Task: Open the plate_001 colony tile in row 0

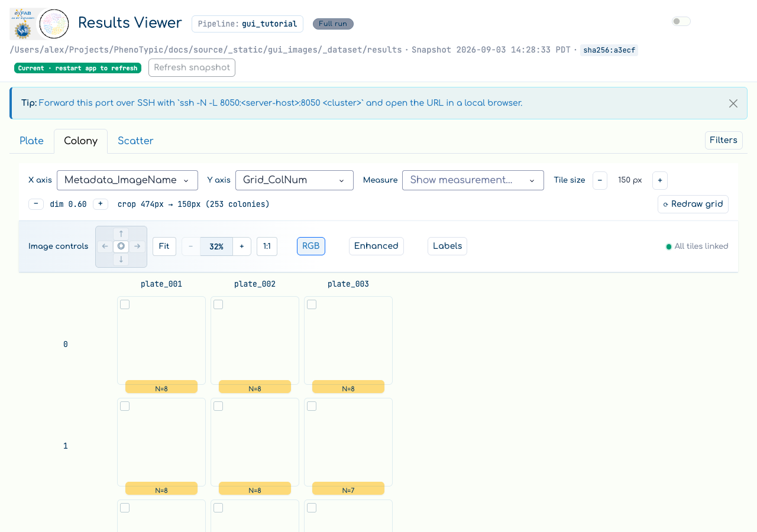Action: (161, 340)
